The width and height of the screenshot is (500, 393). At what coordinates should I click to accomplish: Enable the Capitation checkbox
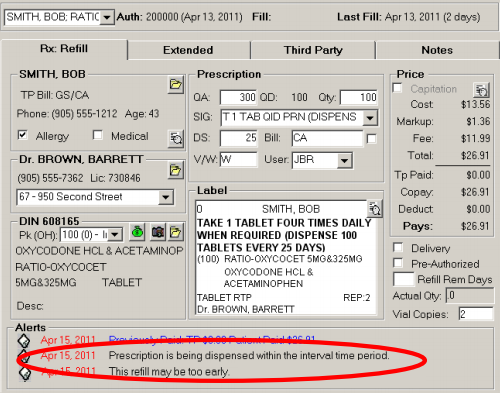click(x=397, y=88)
